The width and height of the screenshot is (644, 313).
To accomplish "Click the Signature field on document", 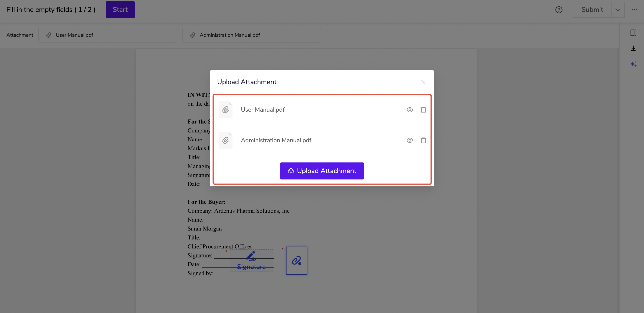I will [251, 260].
